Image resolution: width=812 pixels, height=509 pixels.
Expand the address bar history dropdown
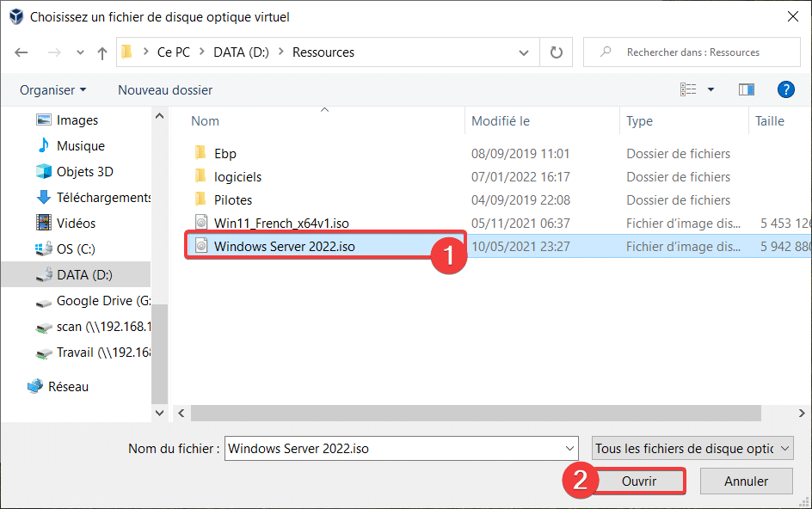pos(524,52)
